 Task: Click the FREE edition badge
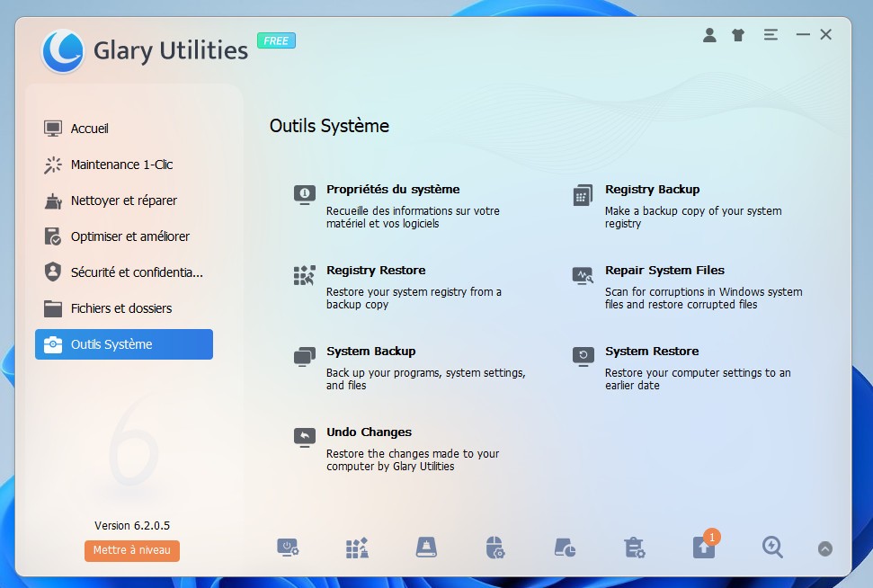point(276,40)
